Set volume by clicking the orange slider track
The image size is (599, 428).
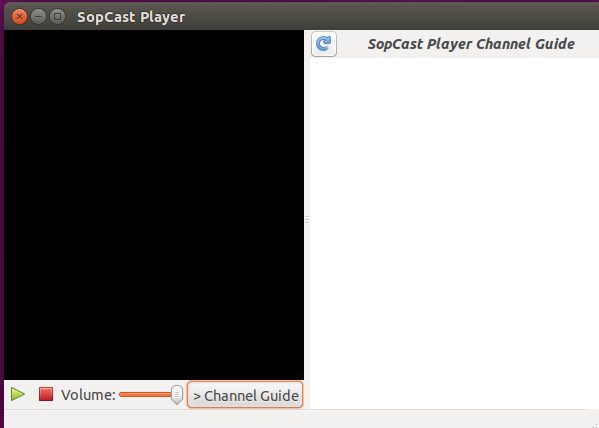(145, 394)
